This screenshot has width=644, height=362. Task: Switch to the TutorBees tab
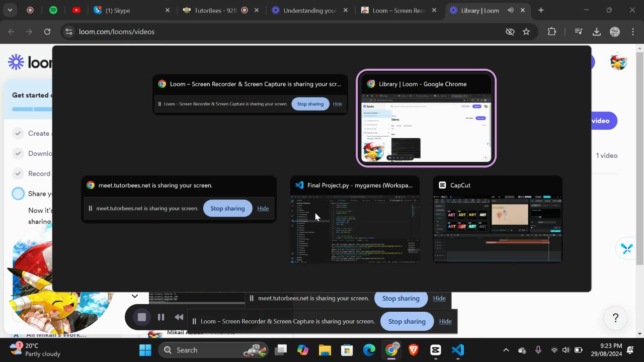tap(221, 10)
